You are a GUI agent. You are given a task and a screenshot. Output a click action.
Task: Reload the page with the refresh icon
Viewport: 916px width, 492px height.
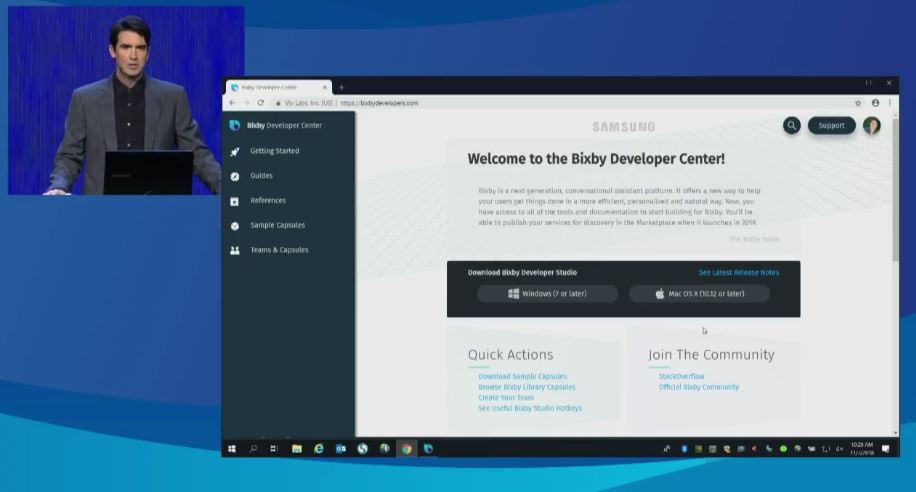click(x=261, y=103)
